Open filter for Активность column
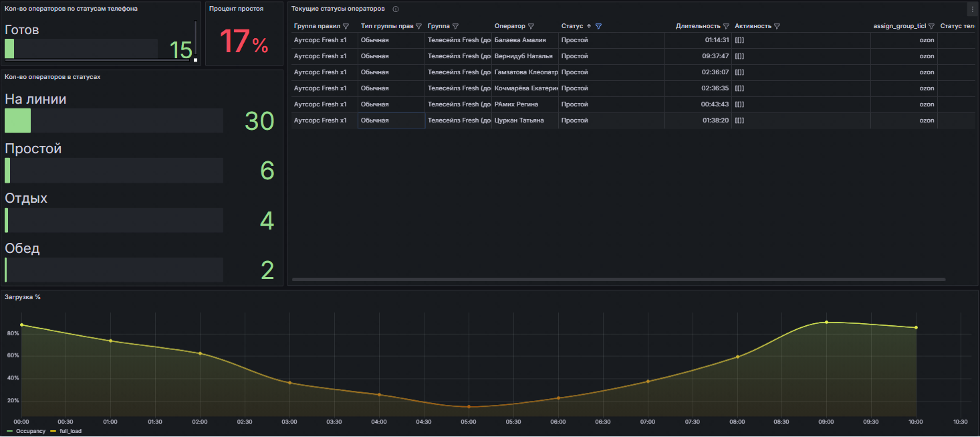Image resolution: width=980 pixels, height=437 pixels. 777,26
